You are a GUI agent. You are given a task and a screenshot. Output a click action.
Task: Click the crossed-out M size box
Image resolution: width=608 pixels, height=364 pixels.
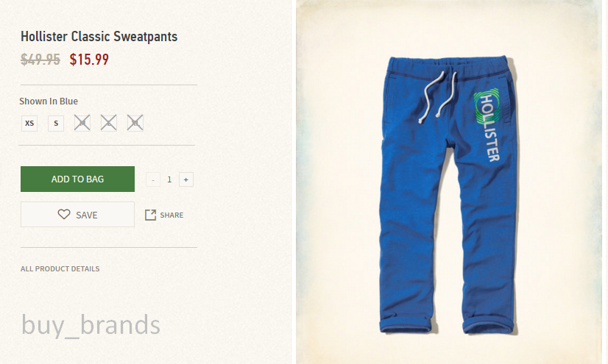(x=82, y=123)
